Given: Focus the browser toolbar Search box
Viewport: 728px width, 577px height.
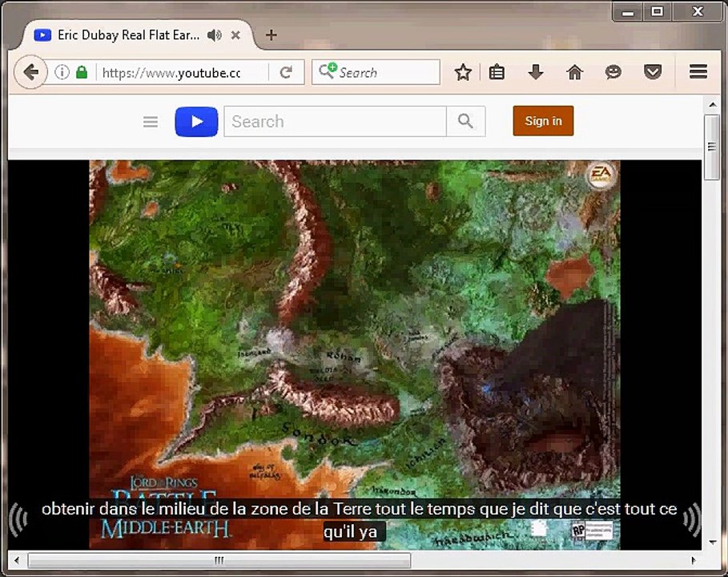Looking at the screenshot, I should [x=376, y=72].
